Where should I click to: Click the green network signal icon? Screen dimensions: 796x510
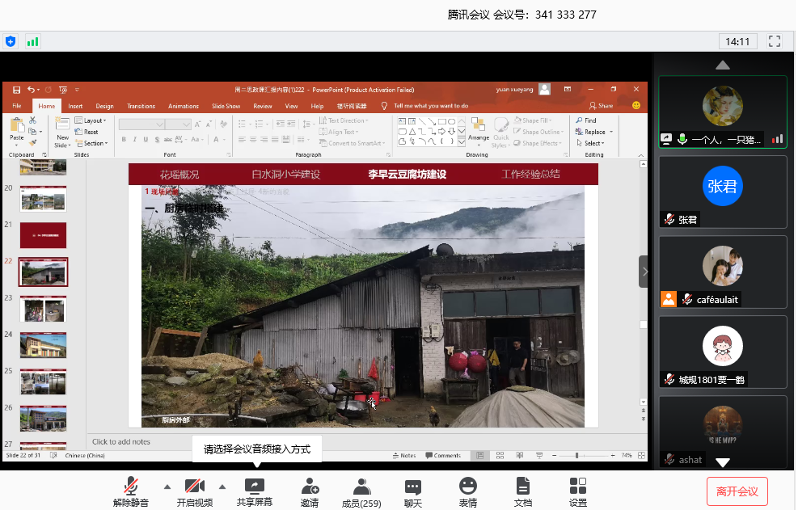[x=33, y=41]
